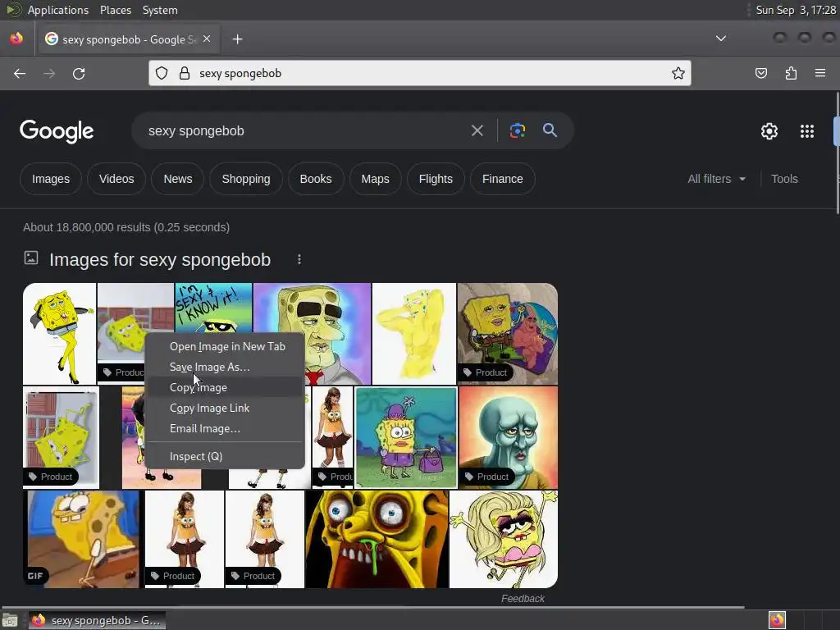
Task: Open the Extensions puzzle icon
Action: pos(791,73)
